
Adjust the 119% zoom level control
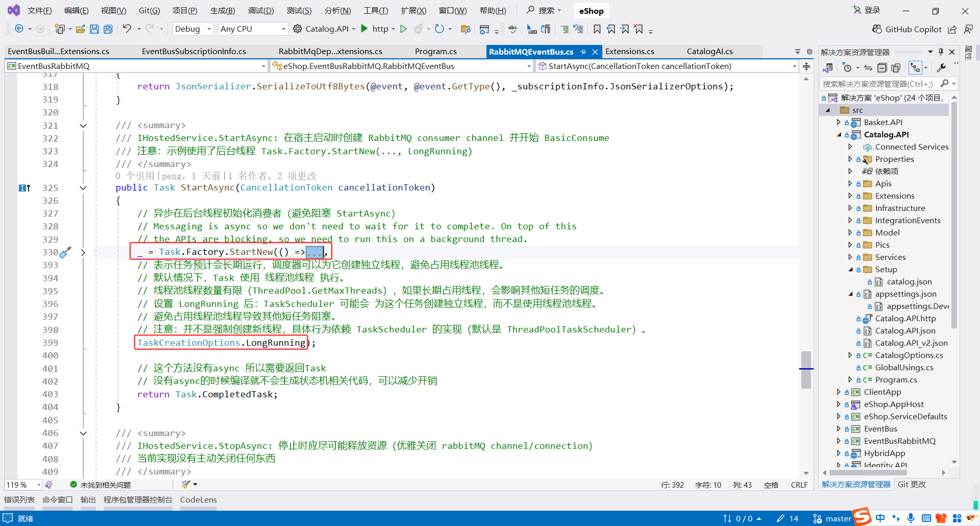tap(23, 485)
